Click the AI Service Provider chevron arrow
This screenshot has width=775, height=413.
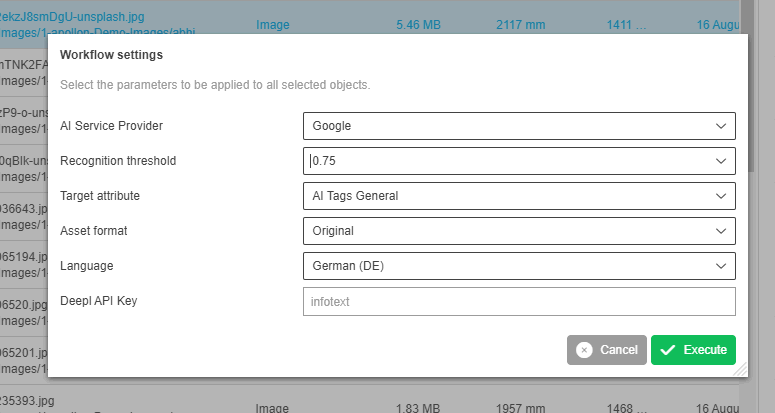tap(722, 126)
